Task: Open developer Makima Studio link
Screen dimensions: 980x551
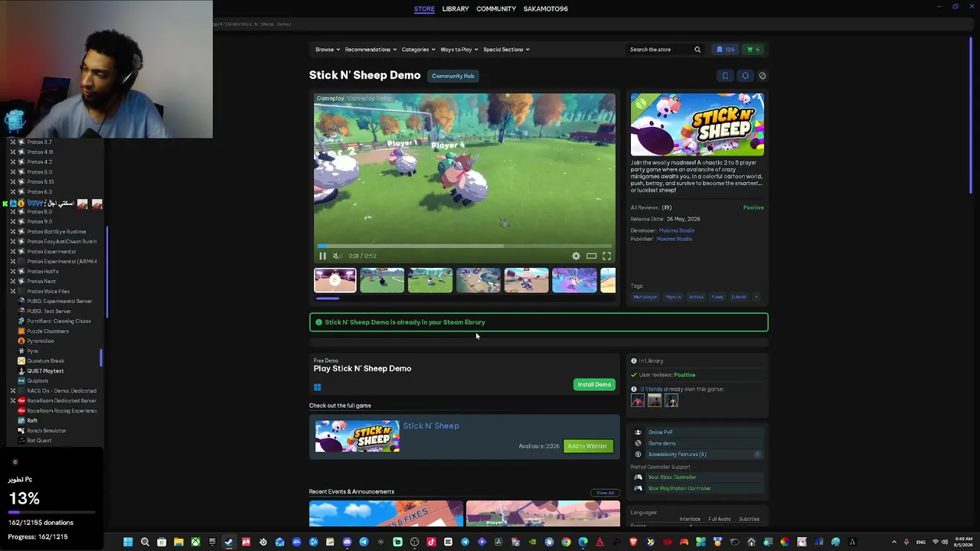Action: pyautogui.click(x=677, y=230)
